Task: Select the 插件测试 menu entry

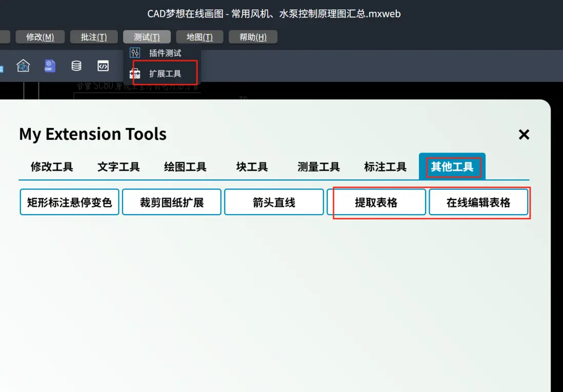Action: pyautogui.click(x=162, y=53)
